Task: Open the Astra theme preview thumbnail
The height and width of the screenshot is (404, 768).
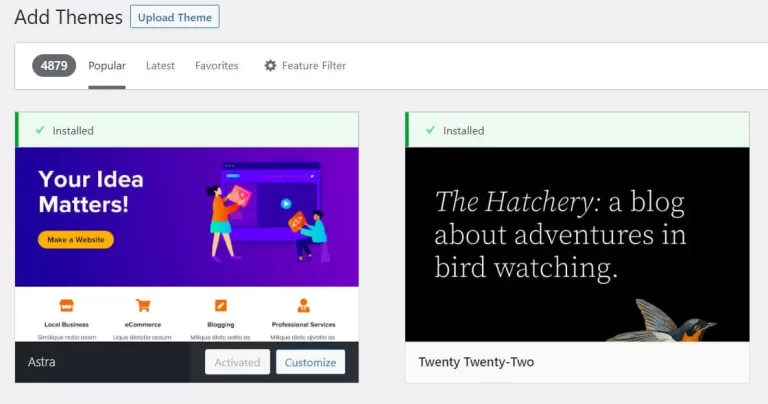Action: (187, 244)
